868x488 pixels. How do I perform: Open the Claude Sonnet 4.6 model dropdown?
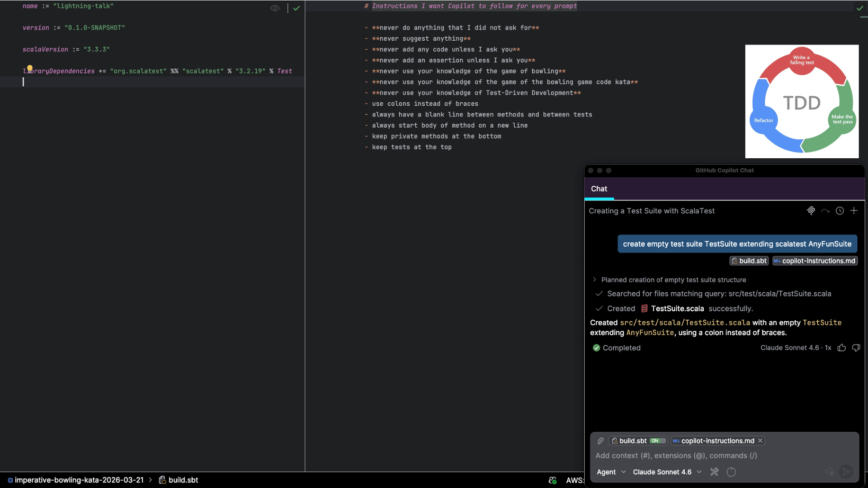tap(667, 472)
